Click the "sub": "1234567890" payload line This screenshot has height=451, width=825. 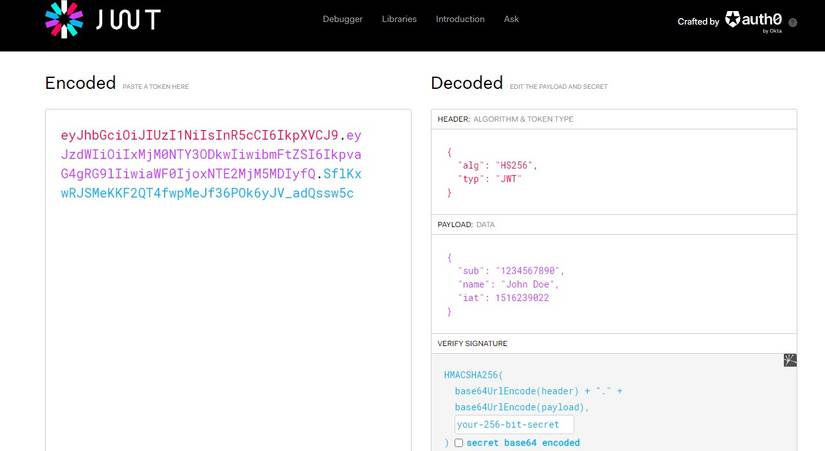[x=510, y=271]
